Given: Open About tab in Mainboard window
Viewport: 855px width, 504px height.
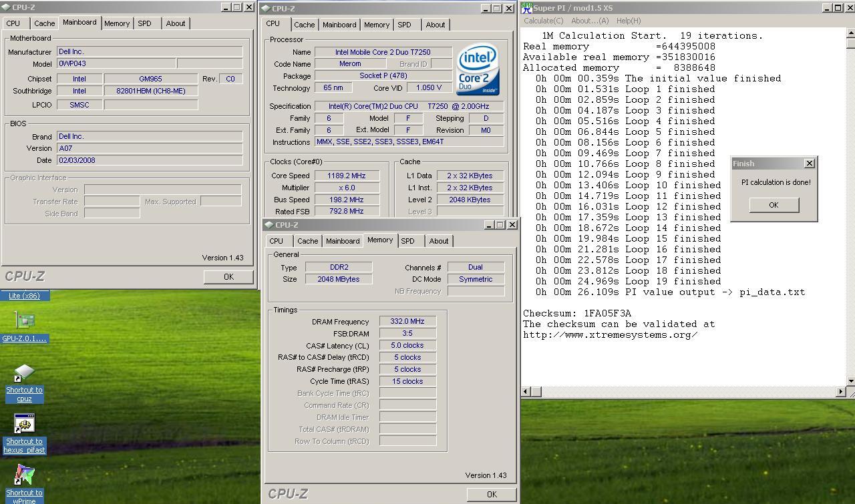Looking at the screenshot, I should (x=176, y=23).
